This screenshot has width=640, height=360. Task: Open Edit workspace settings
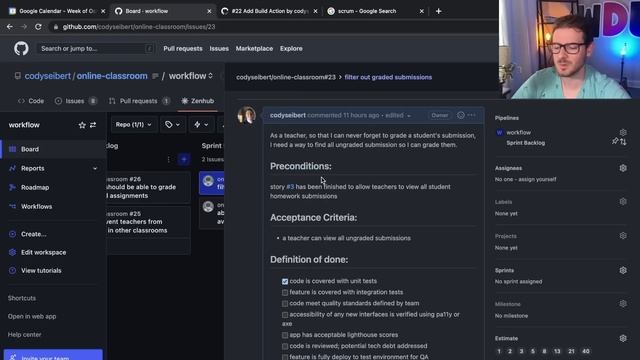[x=43, y=252]
